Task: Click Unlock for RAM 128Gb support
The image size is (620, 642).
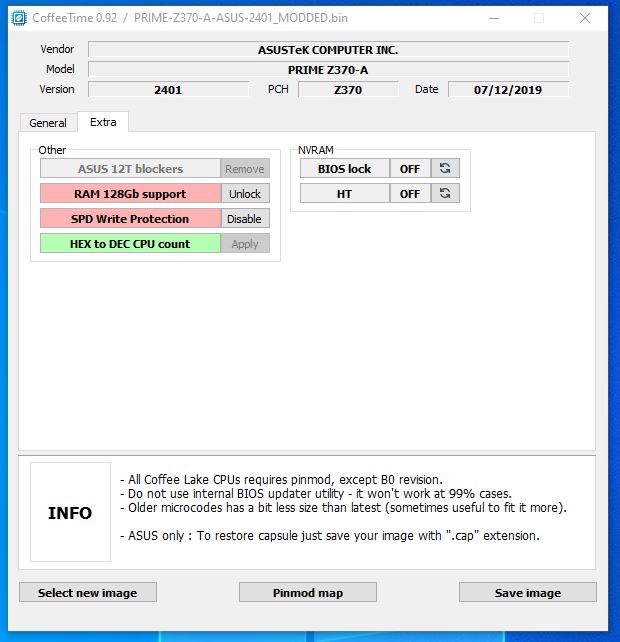Action: 245,194
